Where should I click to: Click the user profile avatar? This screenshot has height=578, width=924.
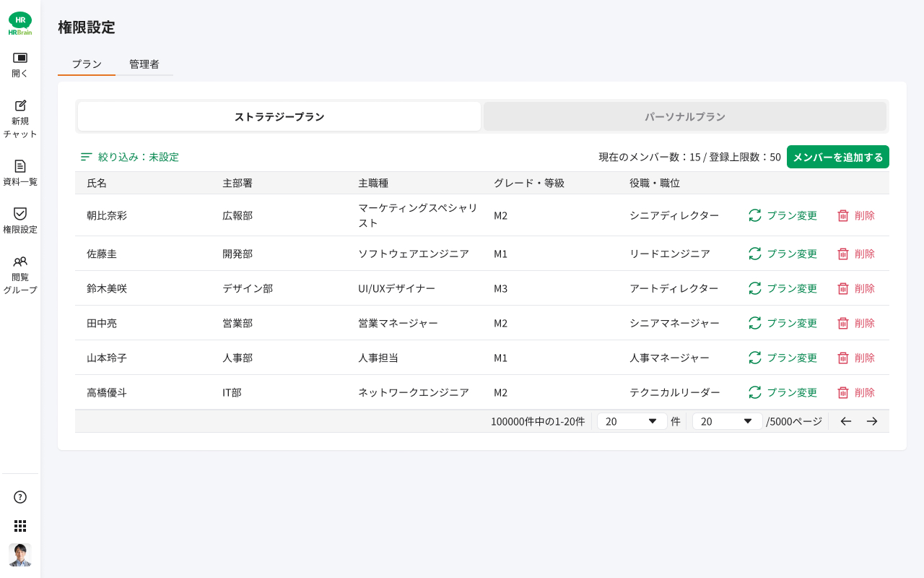(20, 555)
